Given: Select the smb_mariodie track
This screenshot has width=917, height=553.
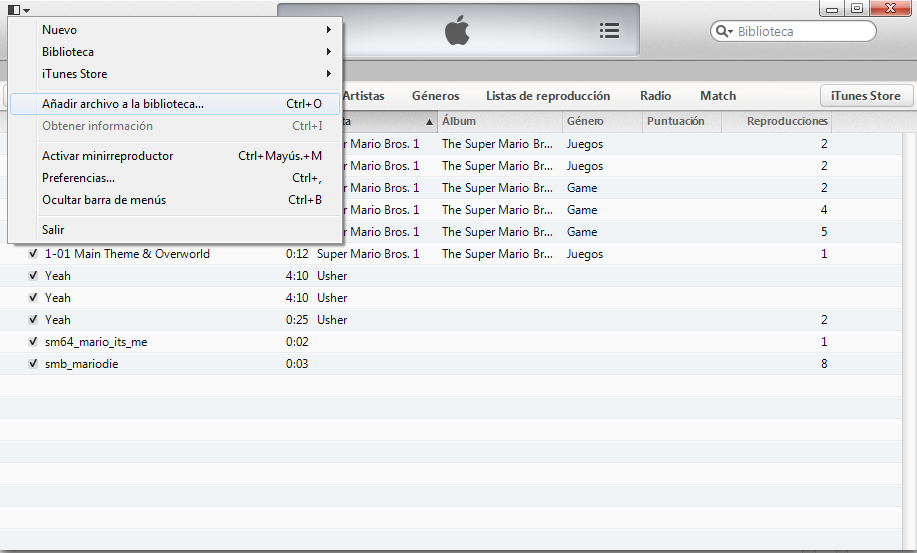Looking at the screenshot, I should click(82, 364).
